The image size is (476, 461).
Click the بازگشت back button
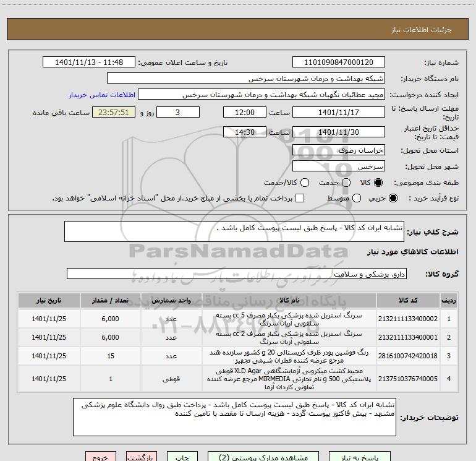coord(142,457)
